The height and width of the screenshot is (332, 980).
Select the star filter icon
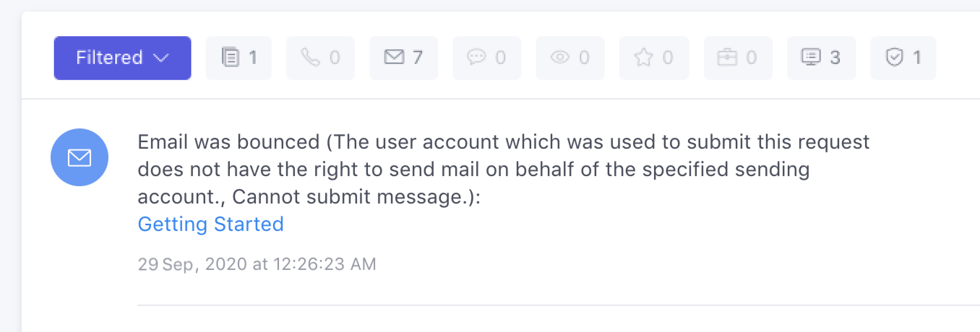643,58
